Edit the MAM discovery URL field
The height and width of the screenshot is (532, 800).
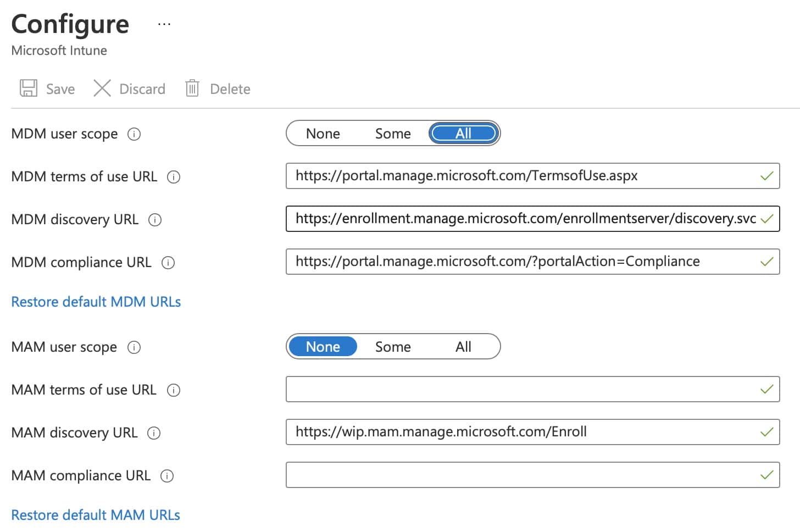[532, 432]
